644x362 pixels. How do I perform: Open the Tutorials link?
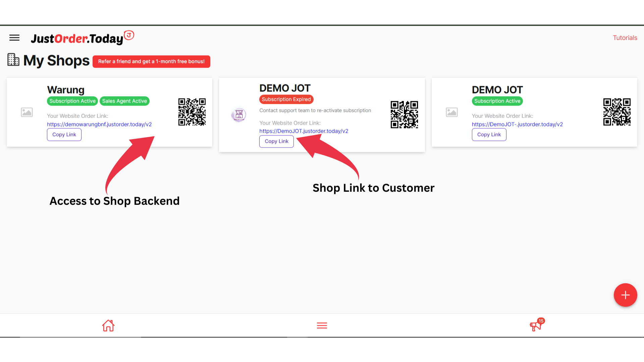(x=625, y=38)
